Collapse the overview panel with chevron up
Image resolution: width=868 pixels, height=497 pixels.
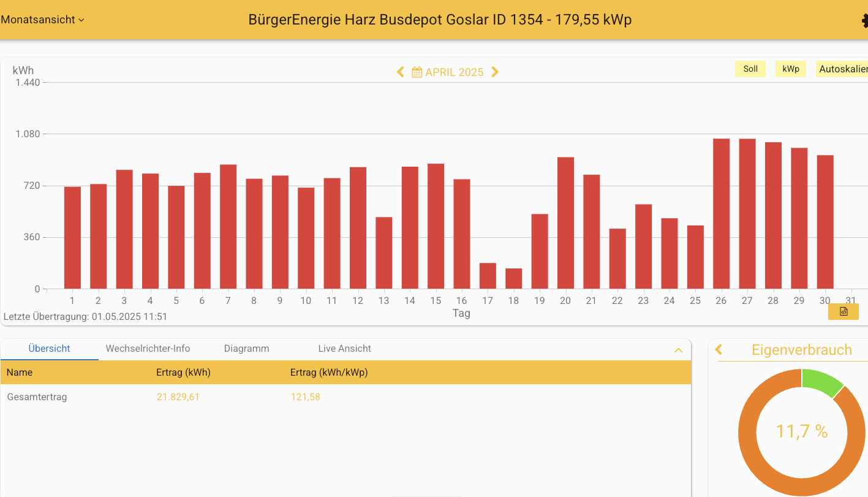point(678,351)
